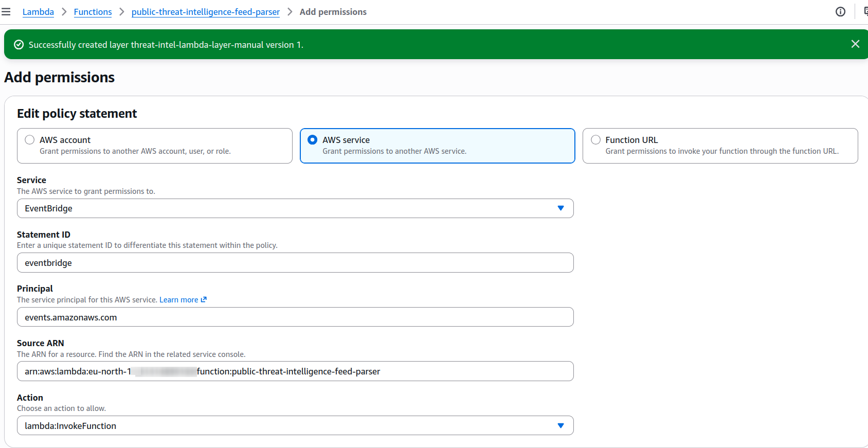Screen dimensions: 868x448
Task: Select the Function URL radio option
Action: click(x=595, y=140)
